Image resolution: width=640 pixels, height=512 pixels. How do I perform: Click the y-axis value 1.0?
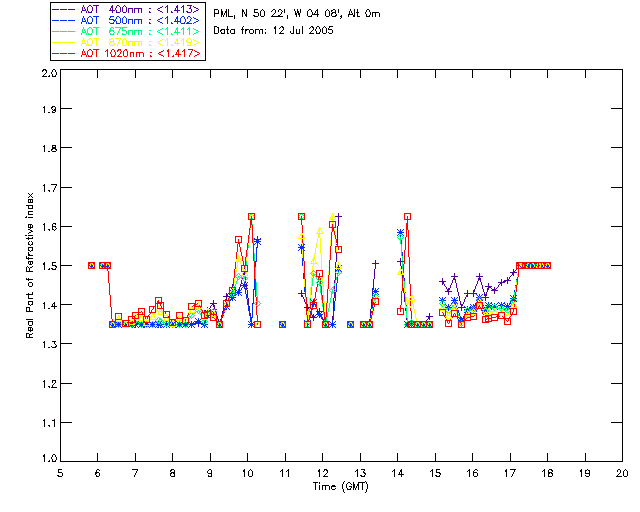(49, 458)
